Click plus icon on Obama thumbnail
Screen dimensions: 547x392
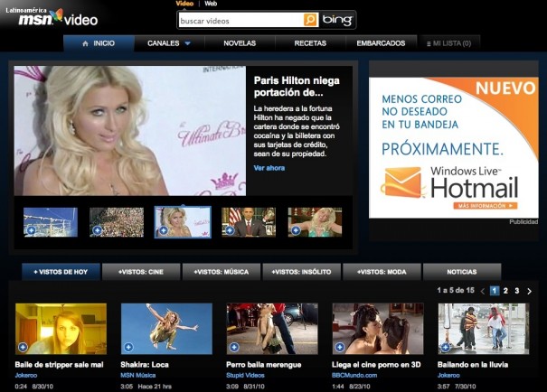click(230, 230)
